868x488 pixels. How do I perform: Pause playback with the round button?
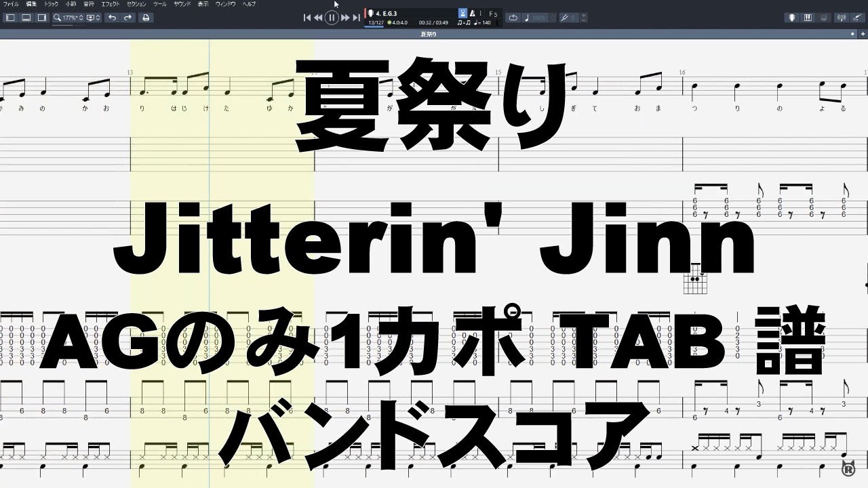(332, 18)
